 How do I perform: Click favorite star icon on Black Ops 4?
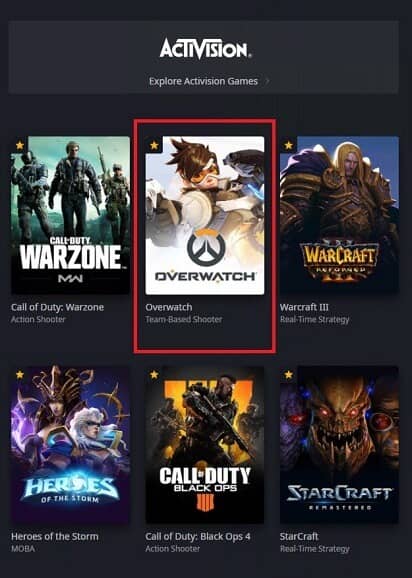[x=154, y=375]
